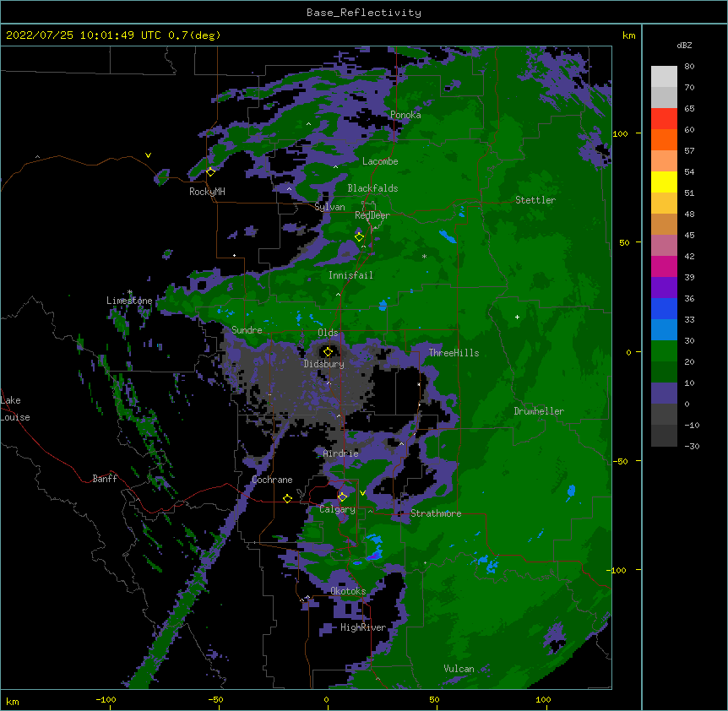Click the purple storm cell southeast of Calgary
728x711 pixels.
[x=375, y=554]
